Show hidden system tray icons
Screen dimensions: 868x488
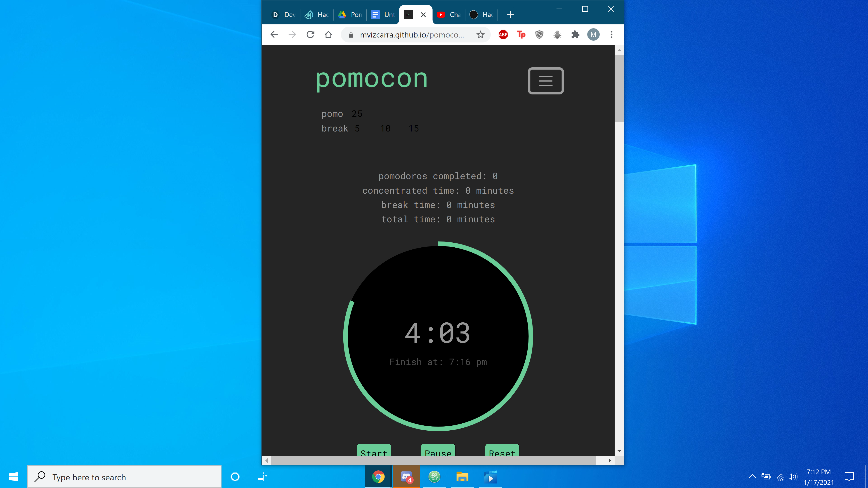752,476
